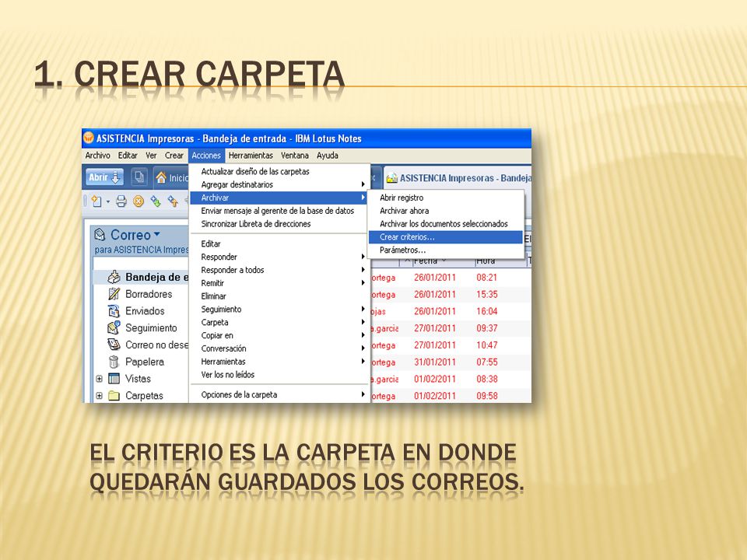
Task: Expand the Responder submenu
Action: [x=363, y=257]
